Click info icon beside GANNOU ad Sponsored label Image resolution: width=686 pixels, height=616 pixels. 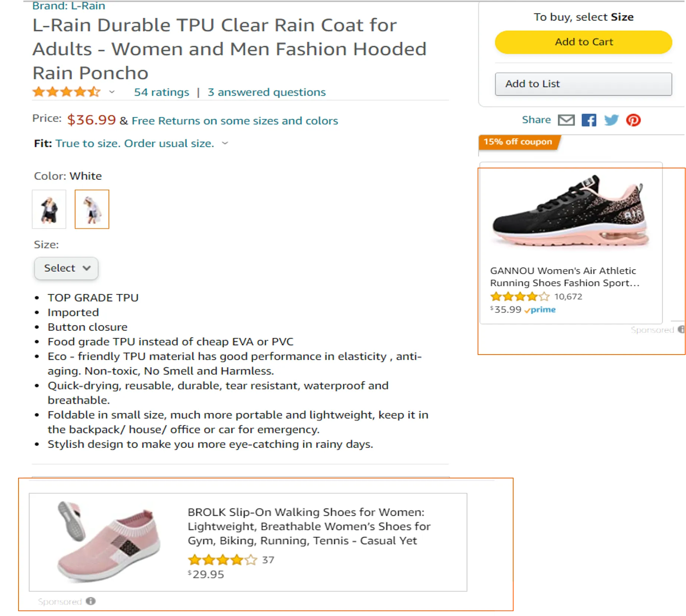click(681, 329)
